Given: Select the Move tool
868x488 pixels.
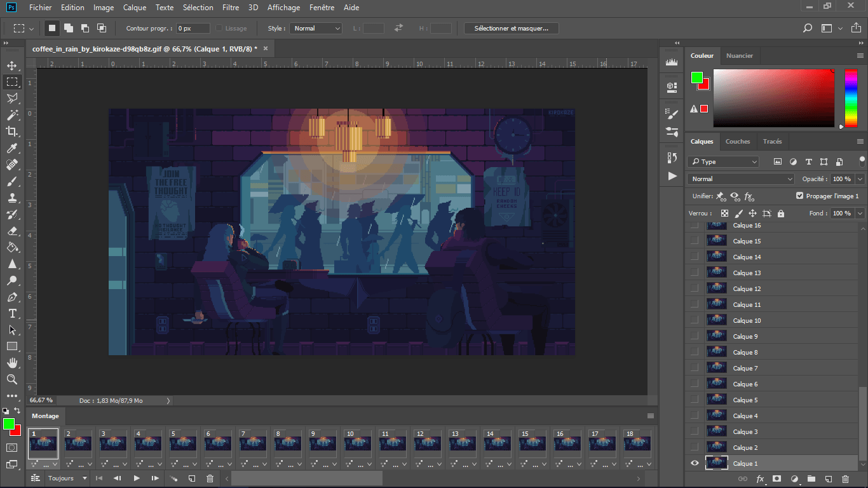Looking at the screenshot, I should (12, 65).
